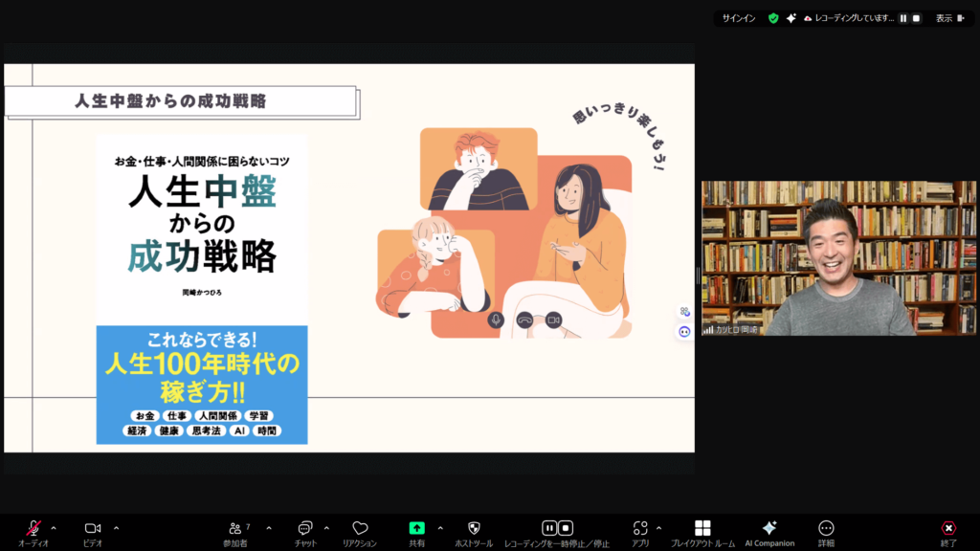Click the green encryption shield icon
Image resolution: width=980 pixels, height=551 pixels.
[x=773, y=18]
